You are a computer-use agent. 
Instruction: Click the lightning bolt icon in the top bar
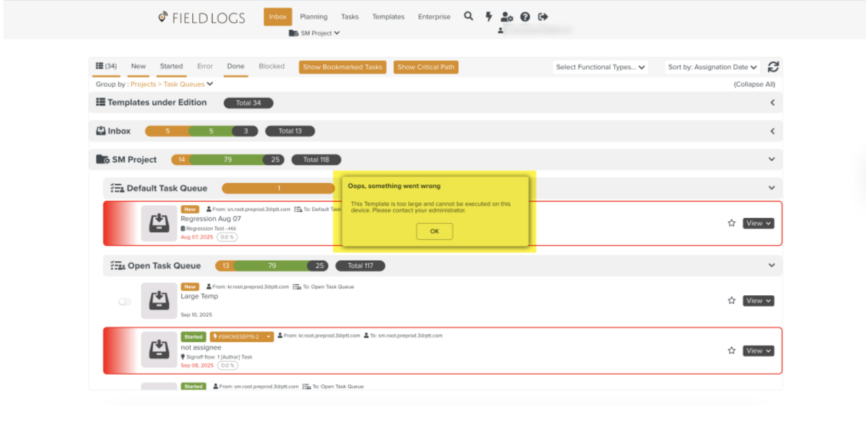[488, 17]
